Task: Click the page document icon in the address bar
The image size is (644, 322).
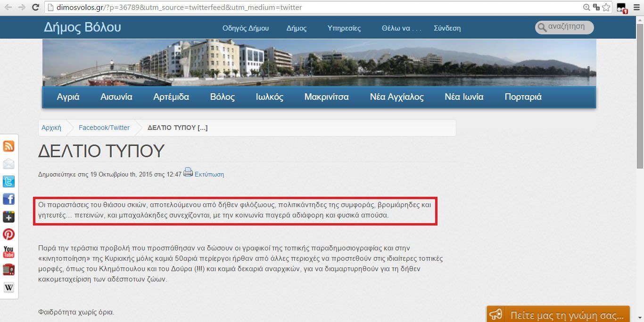Action: (x=50, y=7)
